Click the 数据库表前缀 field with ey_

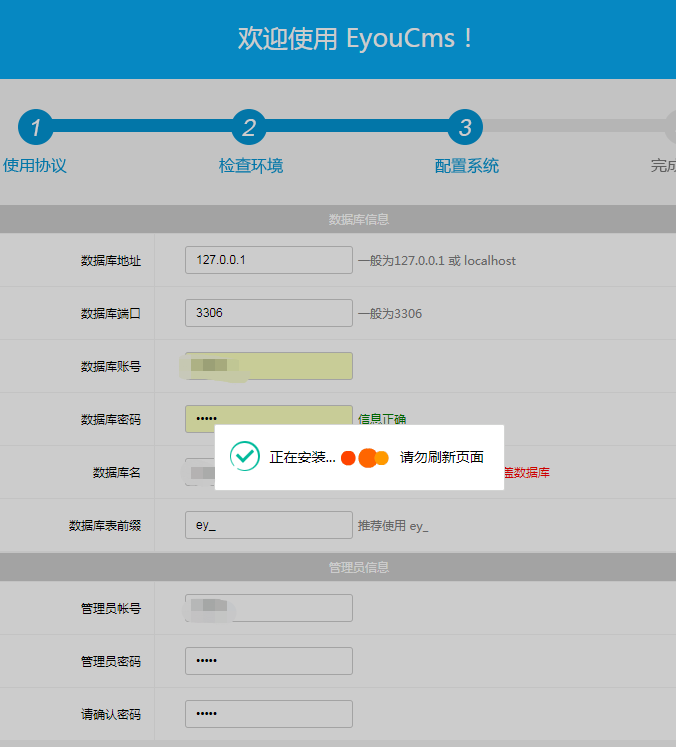pyautogui.click(x=269, y=525)
